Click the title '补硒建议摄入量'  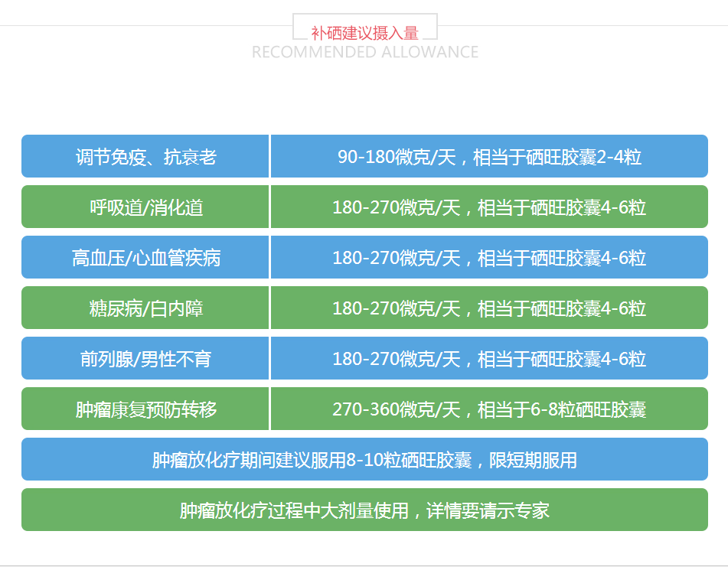[x=365, y=33]
